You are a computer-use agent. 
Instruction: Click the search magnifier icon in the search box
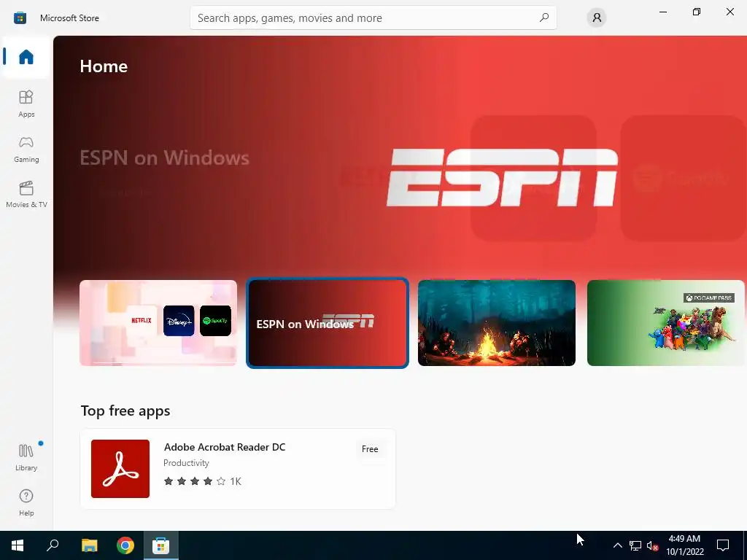click(543, 17)
